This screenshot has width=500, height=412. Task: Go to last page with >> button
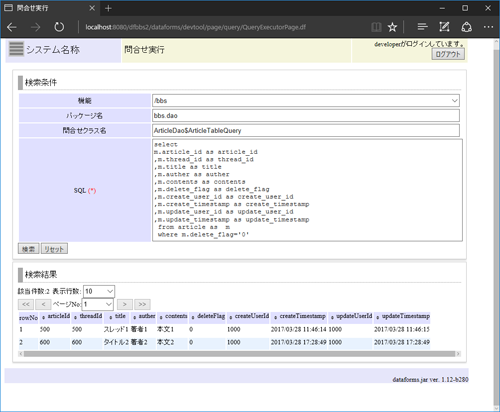pos(142,304)
